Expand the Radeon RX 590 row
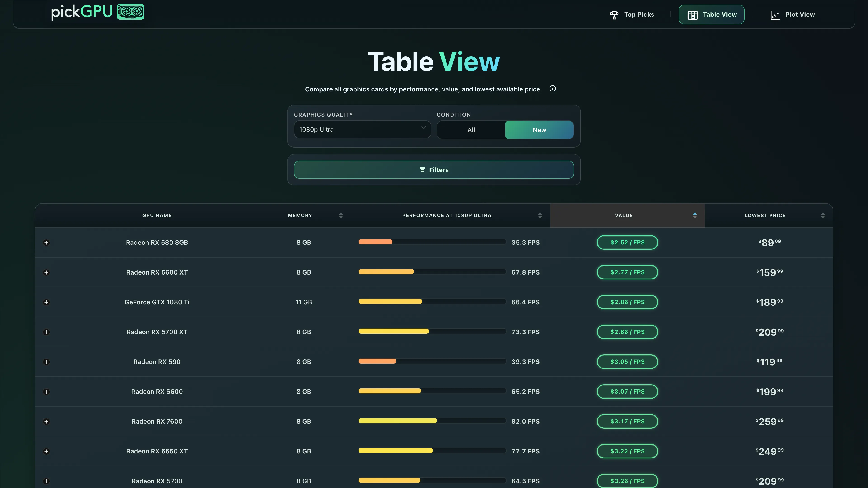This screenshot has width=868, height=488. tap(47, 362)
